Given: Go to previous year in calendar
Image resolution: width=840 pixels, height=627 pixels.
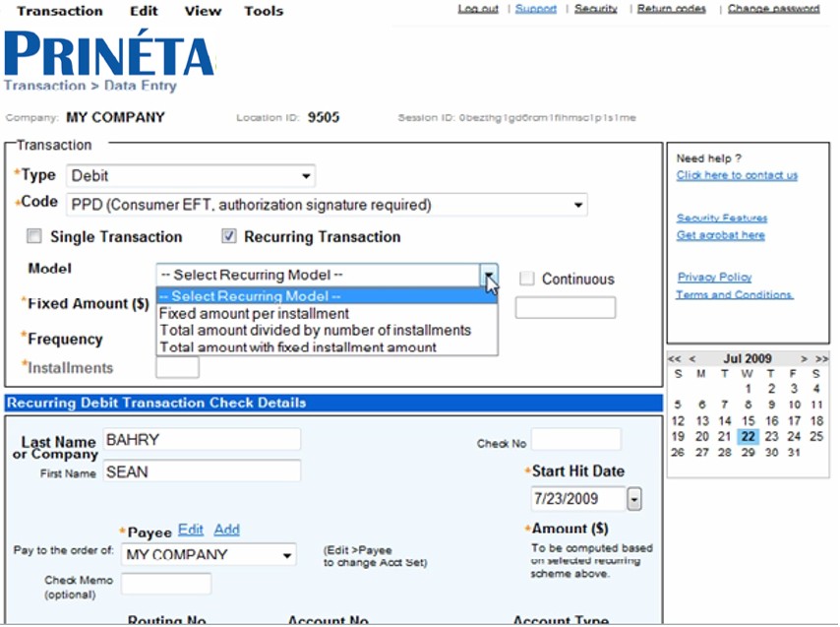Looking at the screenshot, I should [x=675, y=358].
